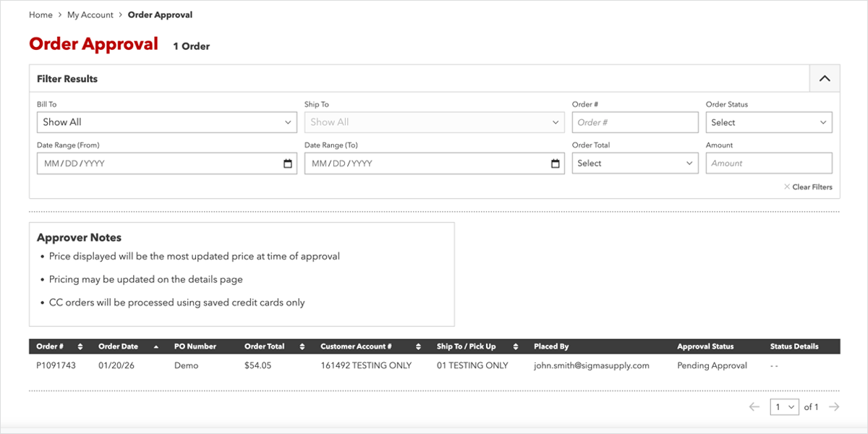
Task: Click the Order # input field
Action: click(635, 122)
